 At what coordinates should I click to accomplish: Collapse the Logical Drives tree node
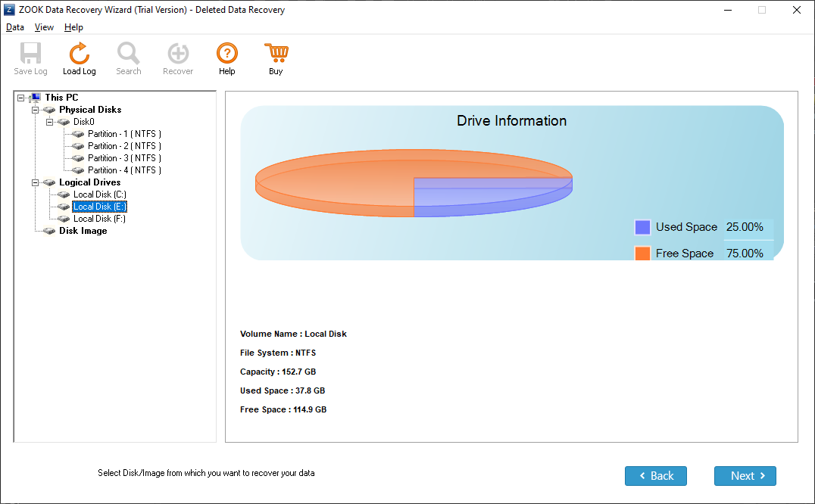point(36,182)
